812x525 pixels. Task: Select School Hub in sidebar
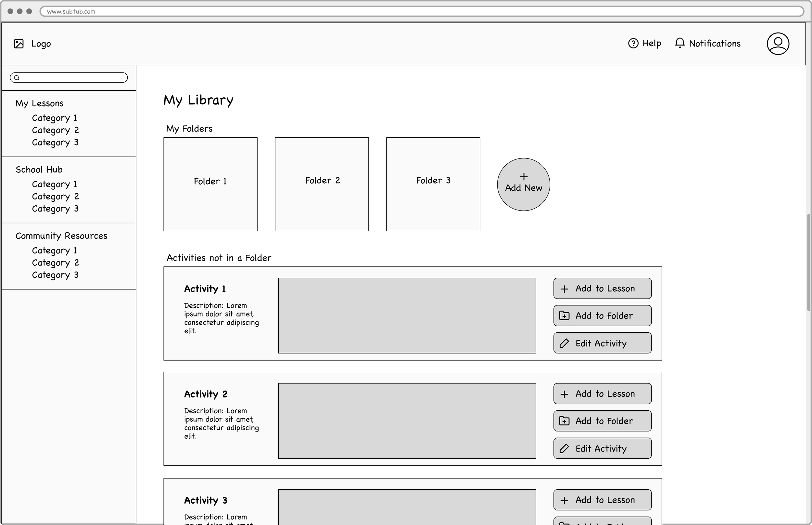tap(39, 170)
